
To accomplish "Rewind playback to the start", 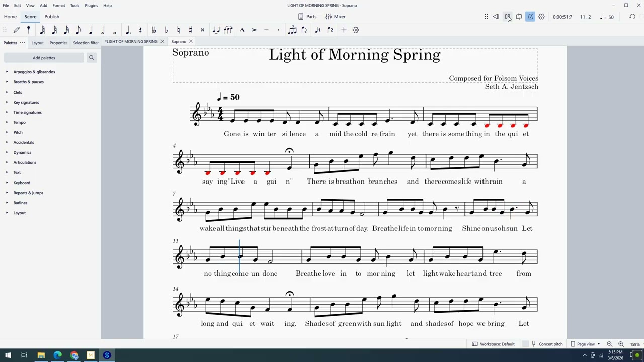I will pyautogui.click(x=496, y=17).
